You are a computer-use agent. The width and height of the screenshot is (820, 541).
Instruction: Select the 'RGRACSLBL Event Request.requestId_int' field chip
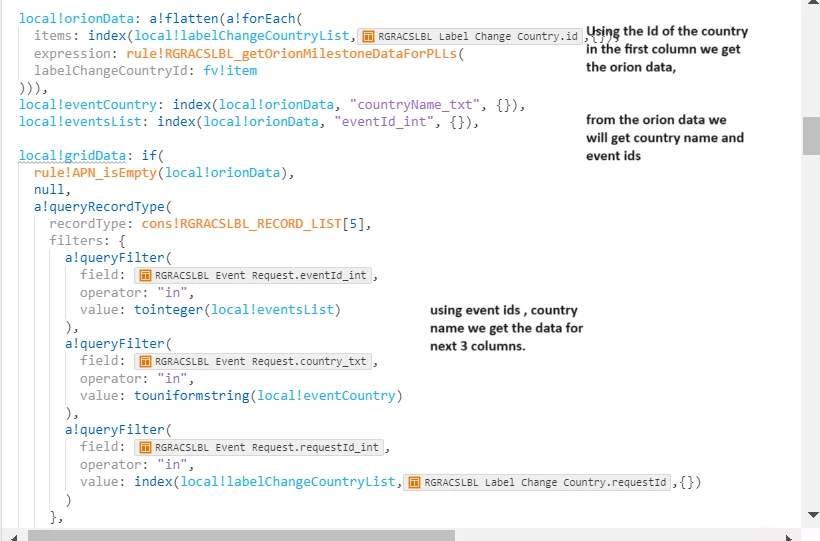(259, 447)
